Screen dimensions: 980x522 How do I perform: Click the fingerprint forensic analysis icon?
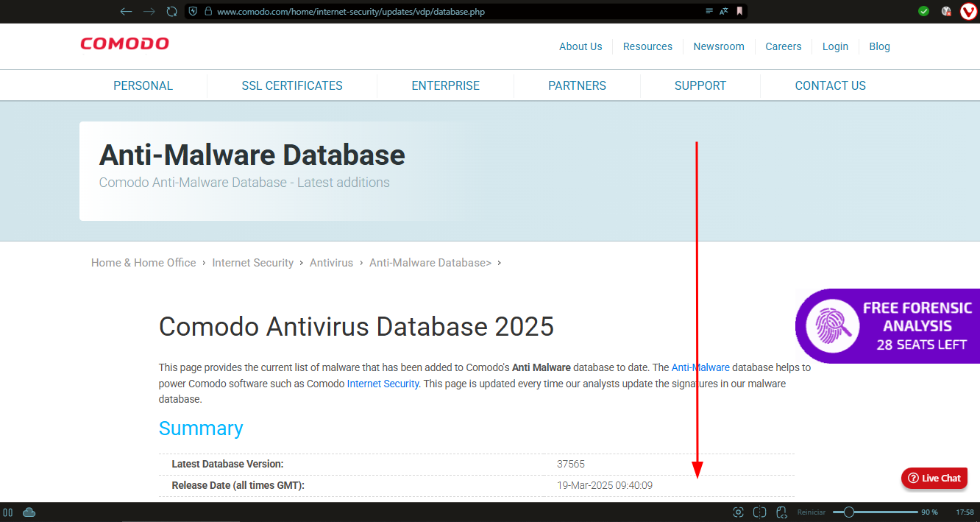pyautogui.click(x=833, y=325)
